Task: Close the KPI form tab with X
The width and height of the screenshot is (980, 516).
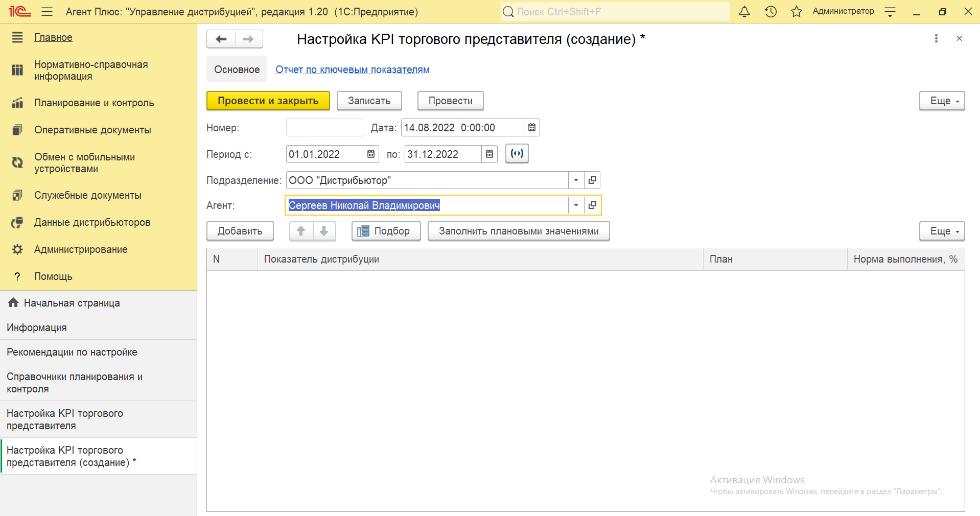Action: (x=959, y=39)
